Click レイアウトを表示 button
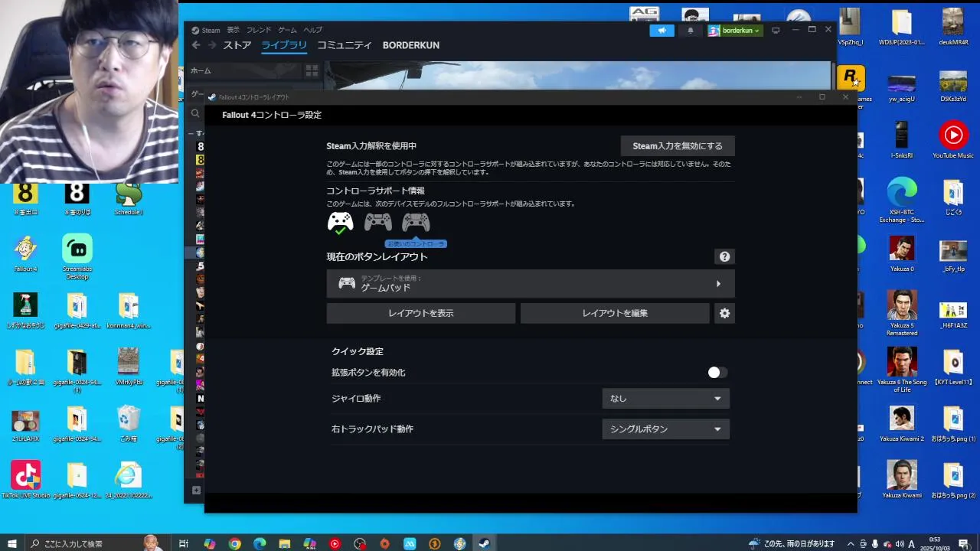Image resolution: width=980 pixels, height=551 pixels. pos(421,313)
